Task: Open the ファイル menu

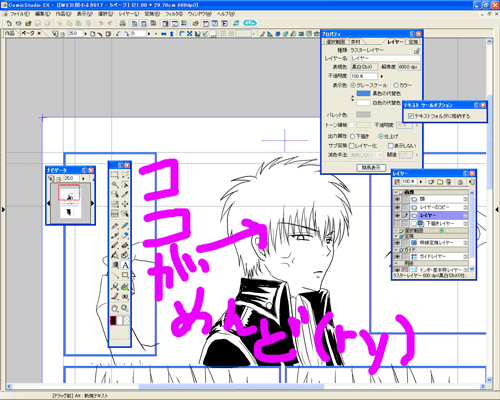Action: point(19,14)
